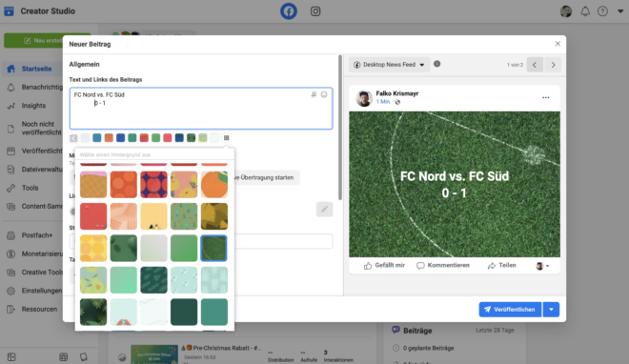Viewport: 629px width, 364px height.
Task: Show the next preview
Action: (553, 65)
